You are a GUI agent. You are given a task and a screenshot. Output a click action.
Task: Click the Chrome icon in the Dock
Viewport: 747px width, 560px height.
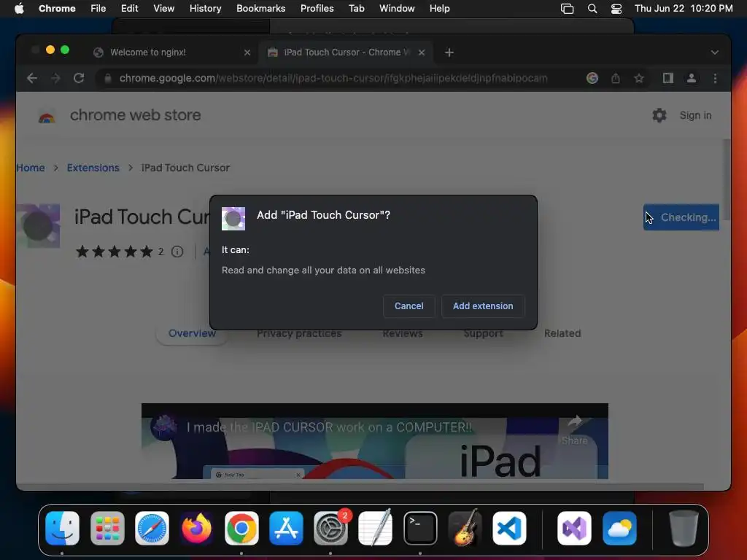(241, 529)
